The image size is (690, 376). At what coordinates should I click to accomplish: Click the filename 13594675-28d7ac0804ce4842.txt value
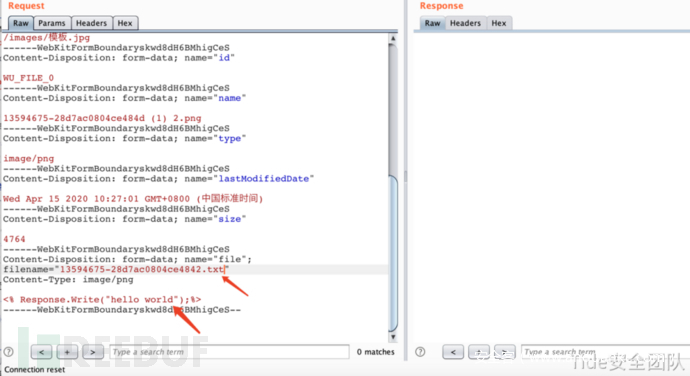coord(142,269)
